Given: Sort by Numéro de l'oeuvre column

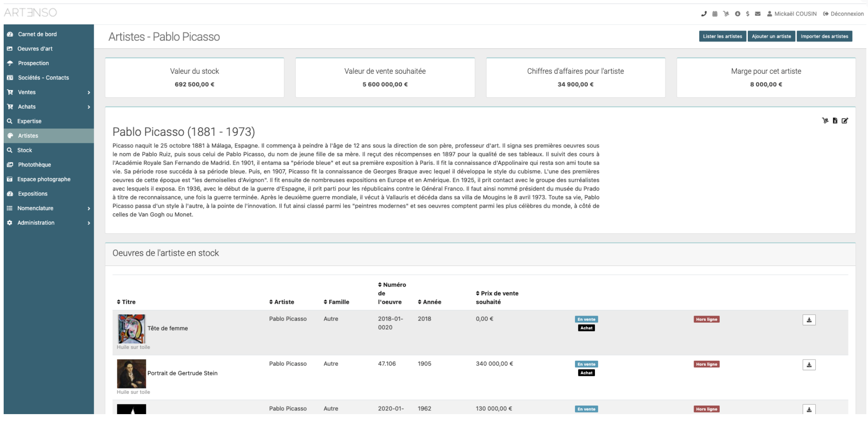Looking at the screenshot, I should (x=392, y=293).
